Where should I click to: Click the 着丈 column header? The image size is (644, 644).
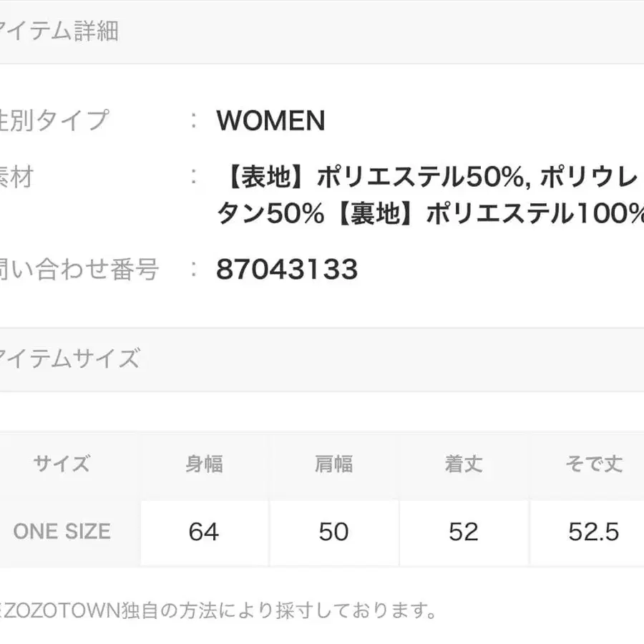point(463,464)
